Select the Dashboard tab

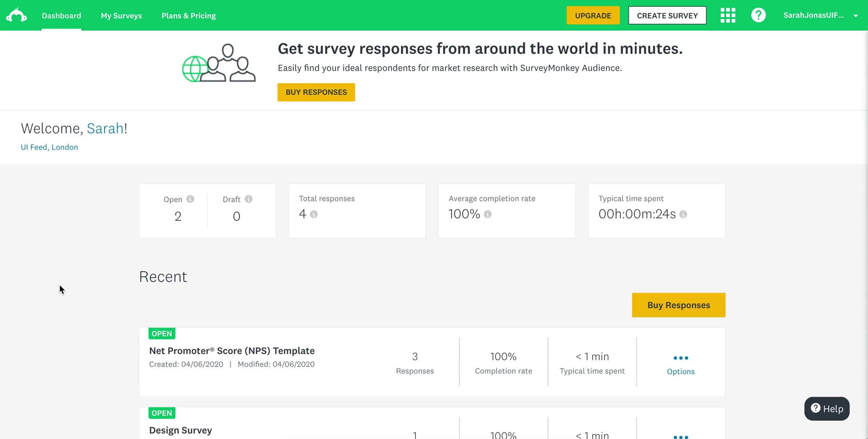click(61, 15)
